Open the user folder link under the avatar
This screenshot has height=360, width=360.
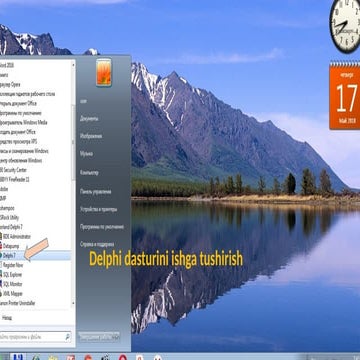pyautogui.click(x=83, y=101)
